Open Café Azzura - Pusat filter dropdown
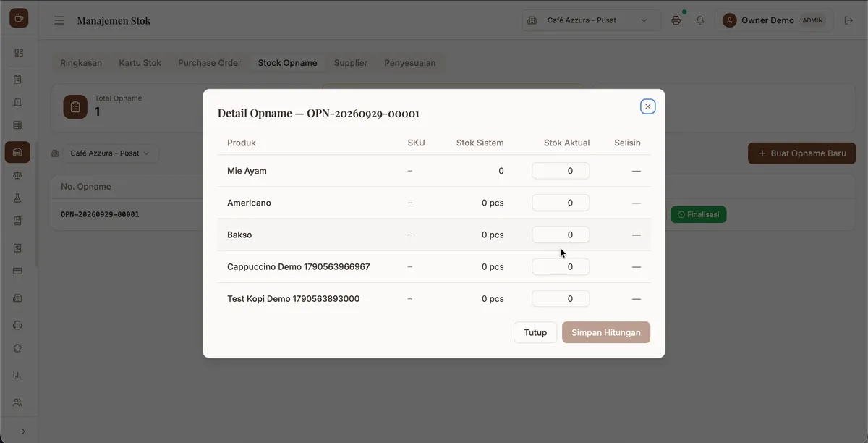The height and width of the screenshot is (443, 868). pos(110,153)
